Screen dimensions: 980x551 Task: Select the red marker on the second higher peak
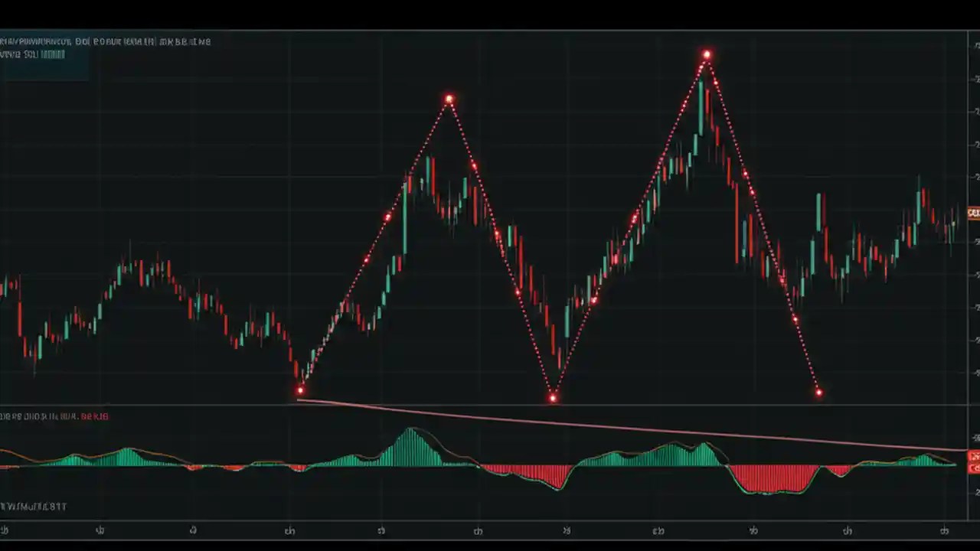706,54
